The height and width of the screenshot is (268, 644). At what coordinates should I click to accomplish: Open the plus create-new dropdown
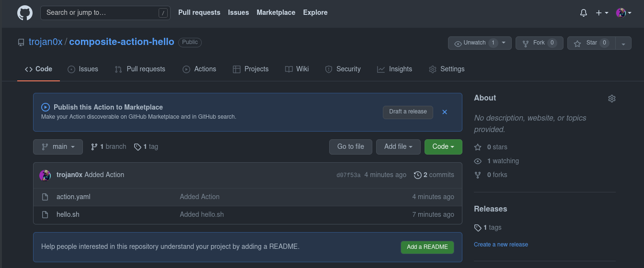(x=602, y=13)
